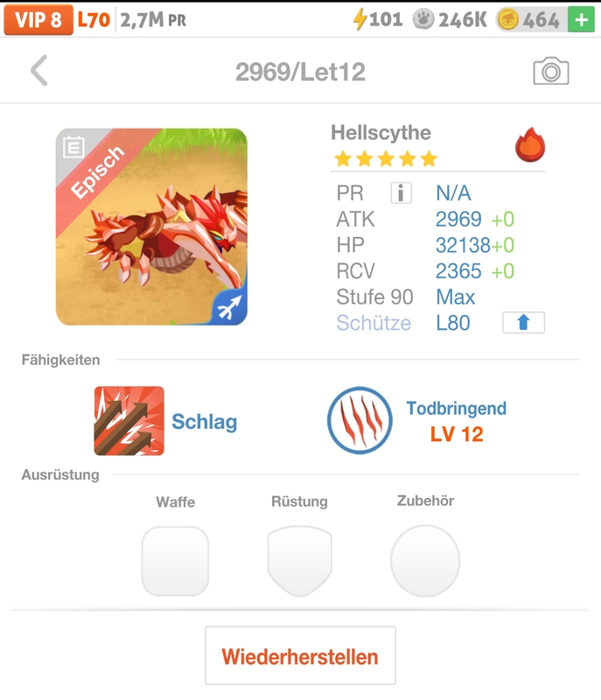This screenshot has width=601, height=700.
Task: Click the fire element icon
Action: (530, 145)
